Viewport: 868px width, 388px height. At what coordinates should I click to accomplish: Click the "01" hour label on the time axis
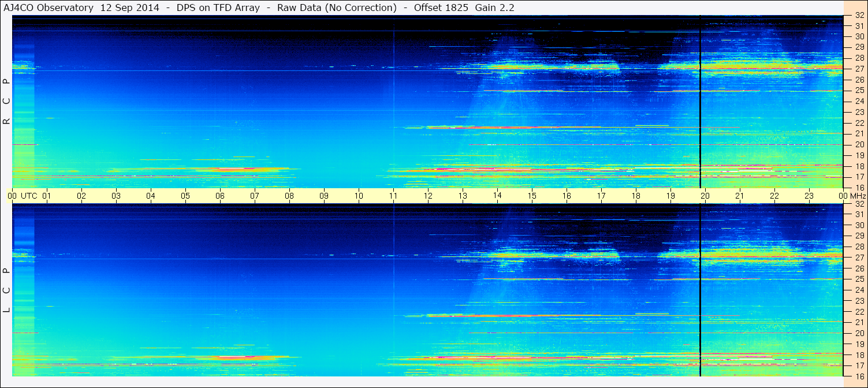point(47,196)
